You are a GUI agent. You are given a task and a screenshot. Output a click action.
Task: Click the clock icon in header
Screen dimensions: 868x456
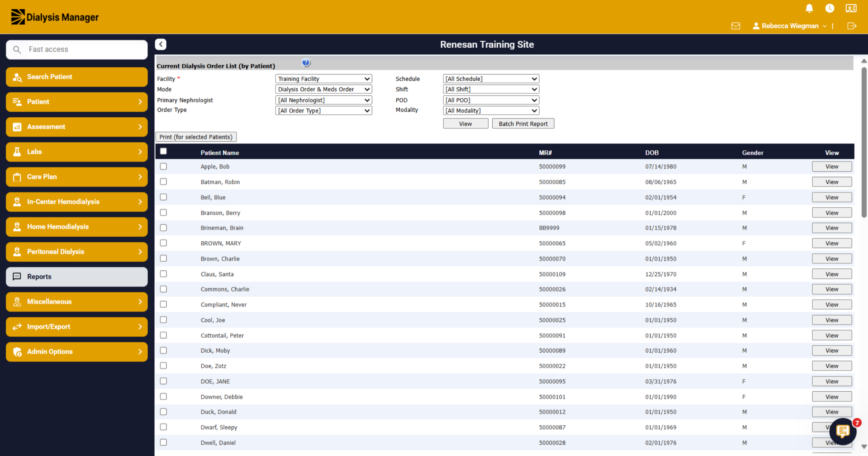830,8
